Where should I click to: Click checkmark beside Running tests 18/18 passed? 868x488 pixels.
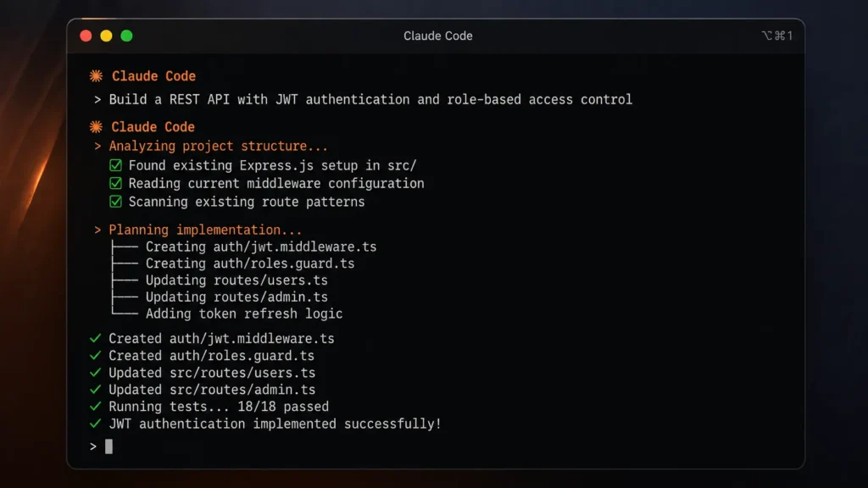[94, 407]
